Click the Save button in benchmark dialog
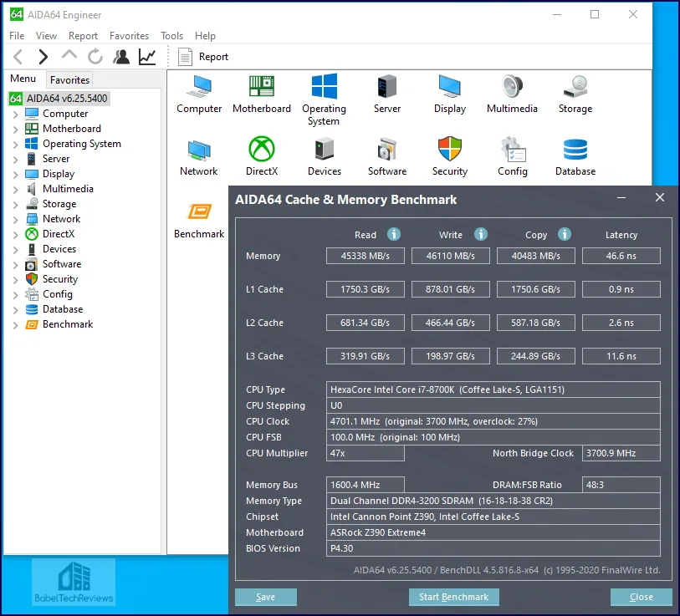Viewport: 680px width, 616px height. pyautogui.click(x=265, y=597)
